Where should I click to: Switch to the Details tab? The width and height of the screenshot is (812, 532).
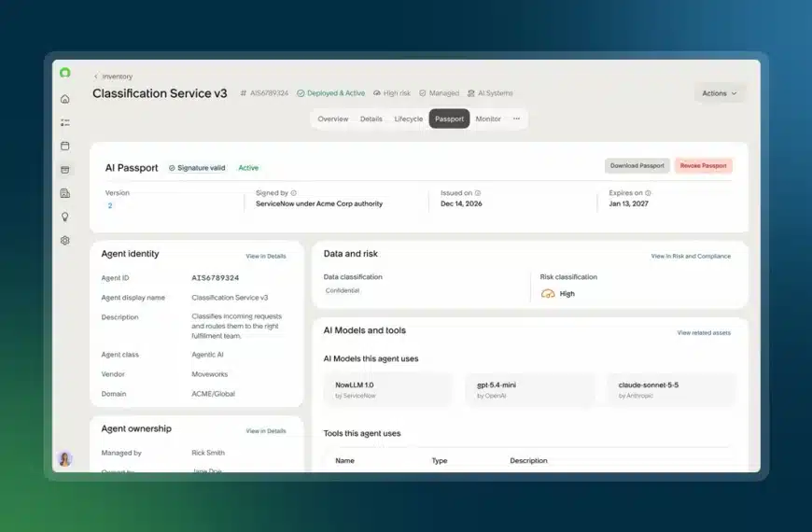[x=371, y=119]
